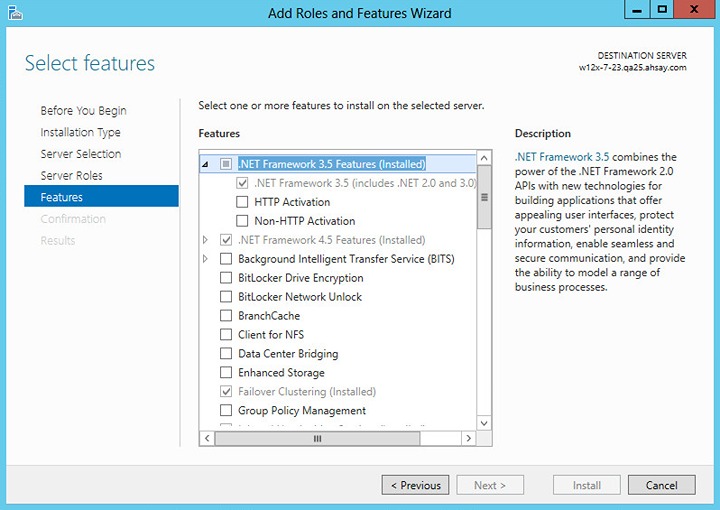Click the vertical scrollbar up arrow
Screen dimensions: 720x510
485,158
